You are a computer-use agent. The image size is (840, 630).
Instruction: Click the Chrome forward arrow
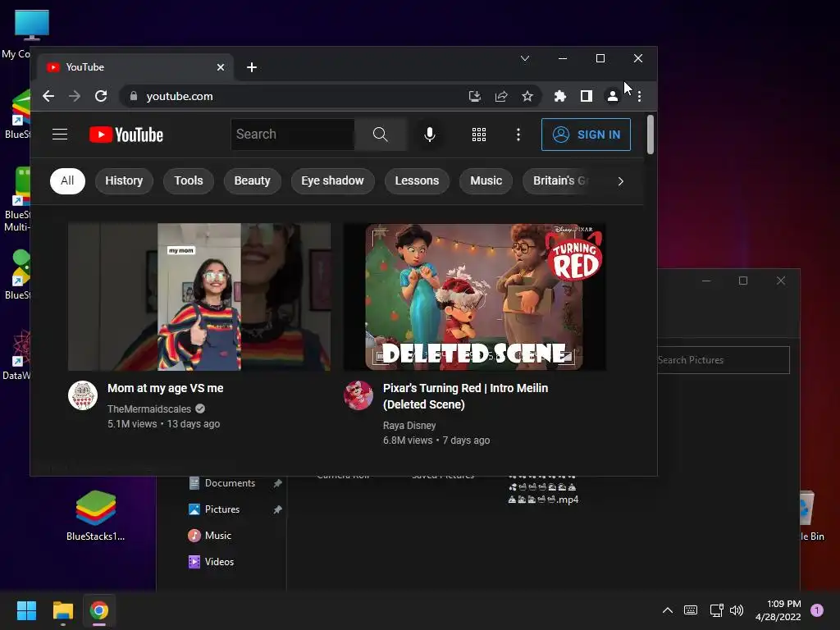point(75,97)
